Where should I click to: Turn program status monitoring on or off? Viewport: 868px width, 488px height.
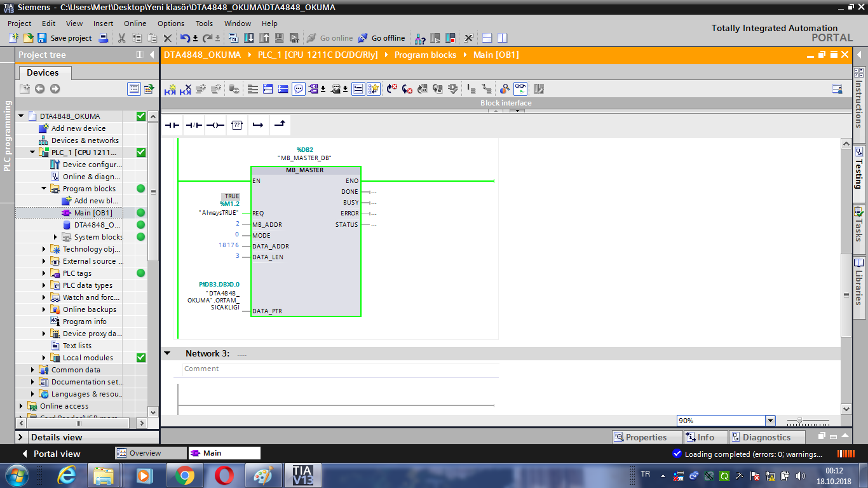(x=520, y=90)
